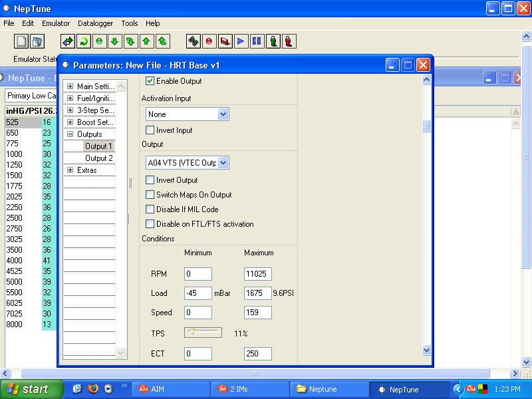Click the red figure toolbar icon
This screenshot has width=532, height=399.
289,41
